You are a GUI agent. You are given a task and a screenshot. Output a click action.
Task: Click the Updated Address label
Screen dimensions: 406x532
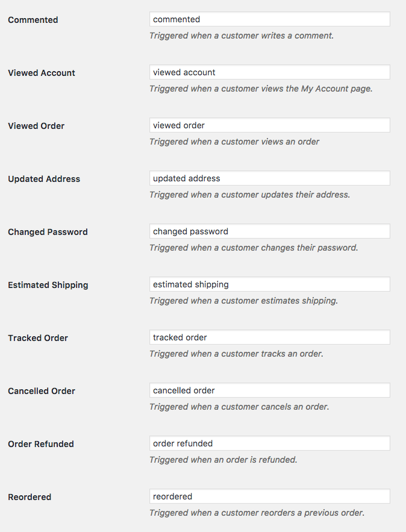click(44, 179)
